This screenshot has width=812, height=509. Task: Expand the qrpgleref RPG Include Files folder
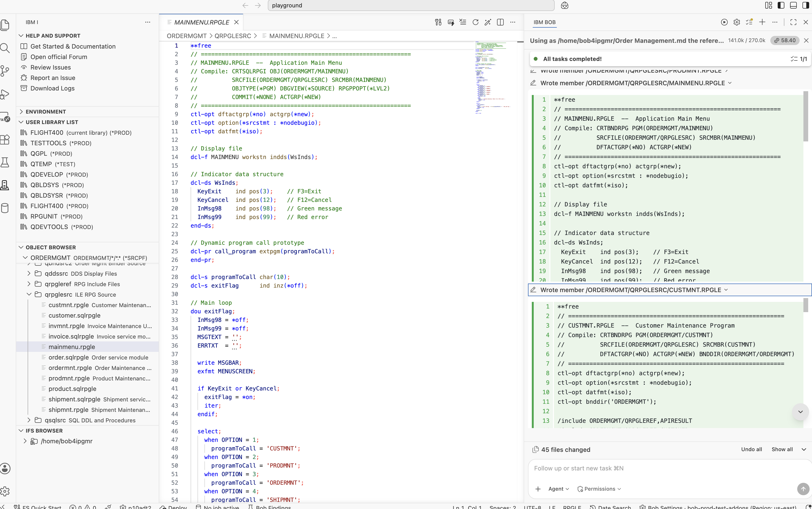click(x=29, y=284)
